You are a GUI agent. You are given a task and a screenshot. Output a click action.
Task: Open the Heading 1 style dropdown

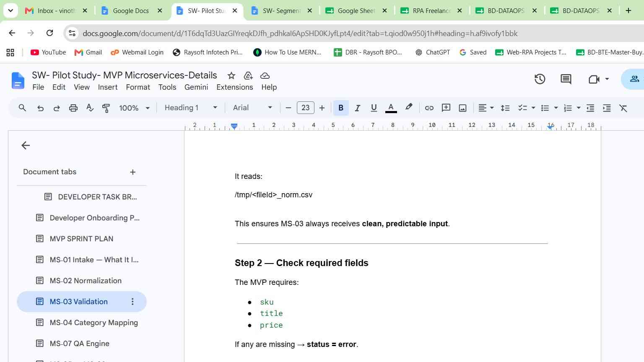tap(191, 108)
